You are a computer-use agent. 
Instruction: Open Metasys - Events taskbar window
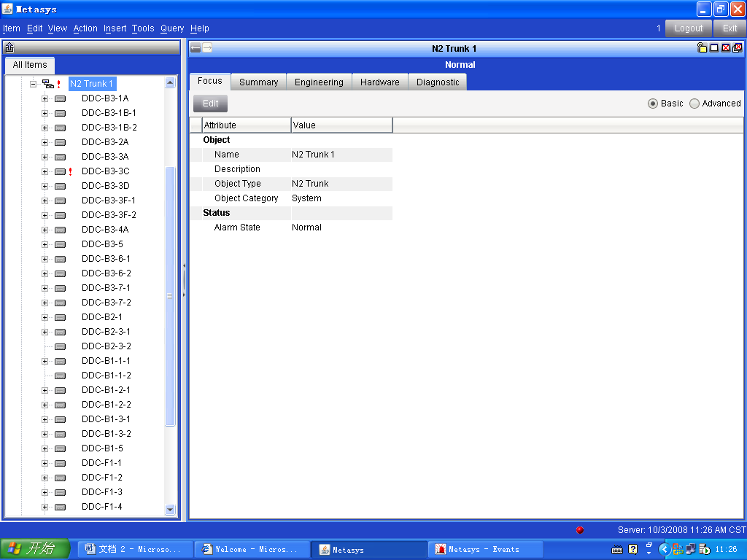coord(485,549)
